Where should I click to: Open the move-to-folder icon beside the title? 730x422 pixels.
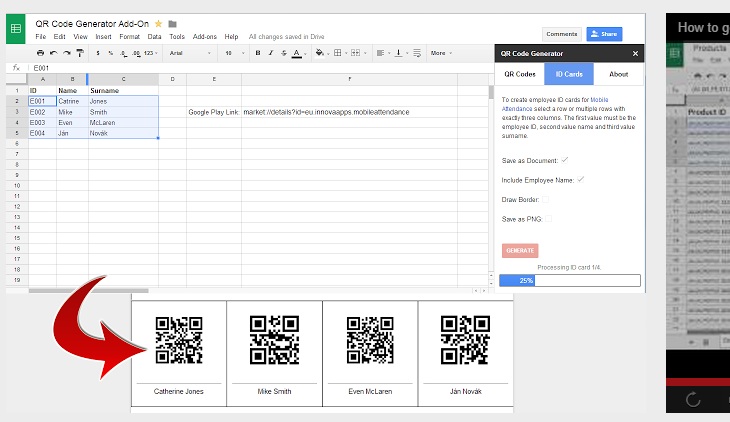click(x=172, y=24)
